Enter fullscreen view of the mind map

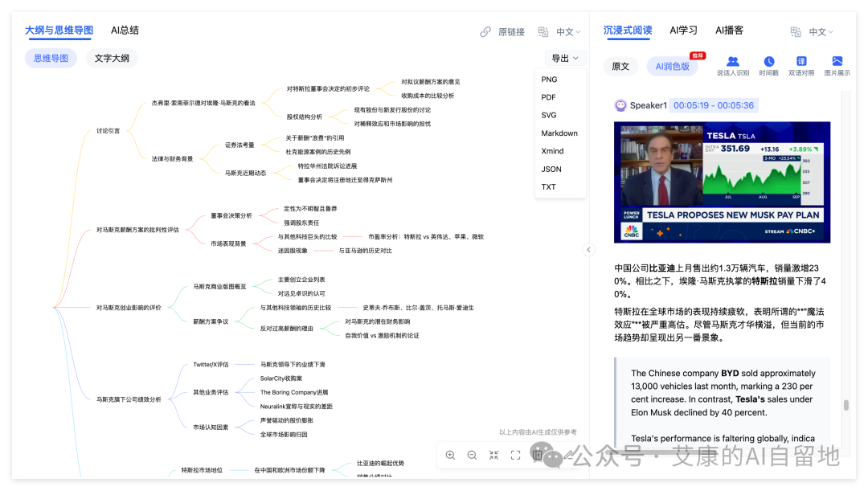pyautogui.click(x=515, y=455)
